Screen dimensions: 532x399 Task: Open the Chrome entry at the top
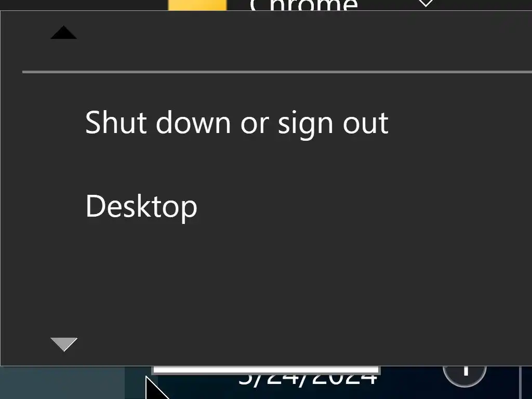pyautogui.click(x=303, y=5)
